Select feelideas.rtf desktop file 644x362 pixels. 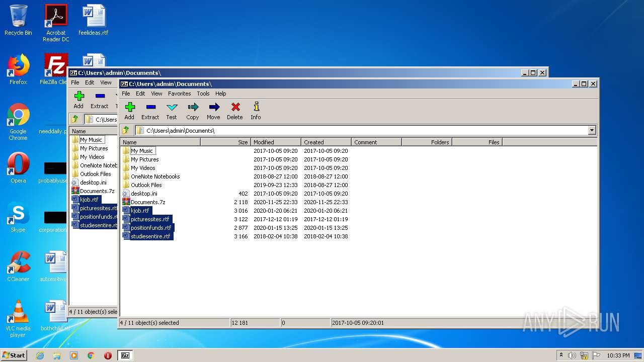(x=94, y=20)
